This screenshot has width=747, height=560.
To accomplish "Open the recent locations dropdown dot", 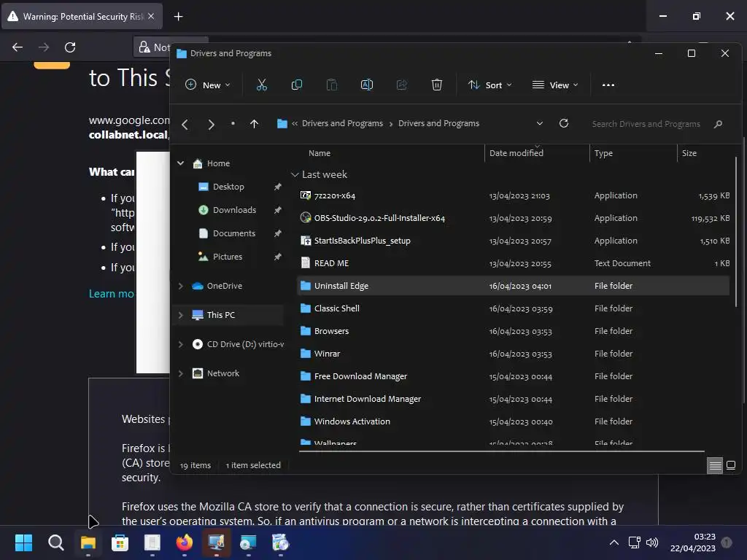I will pyautogui.click(x=233, y=123).
